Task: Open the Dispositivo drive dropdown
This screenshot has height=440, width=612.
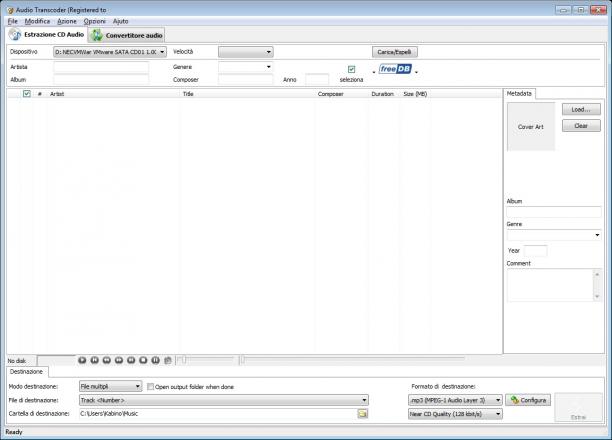Action: click(x=110, y=52)
